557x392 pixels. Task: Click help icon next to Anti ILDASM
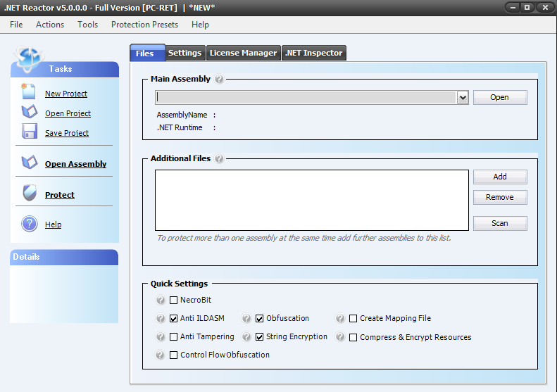point(161,318)
